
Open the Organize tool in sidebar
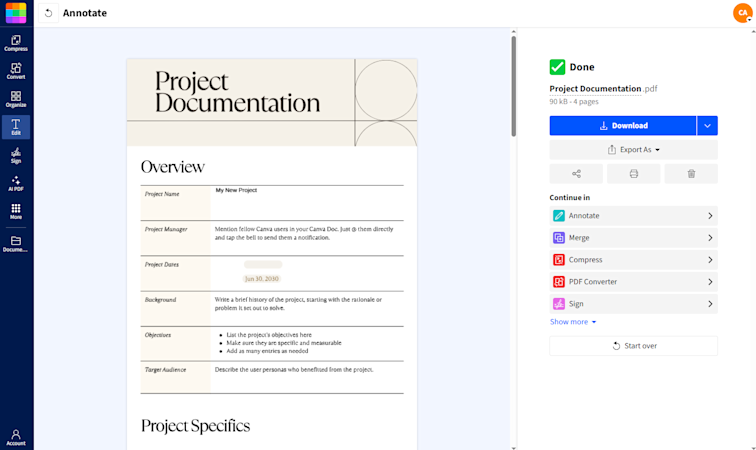16,99
